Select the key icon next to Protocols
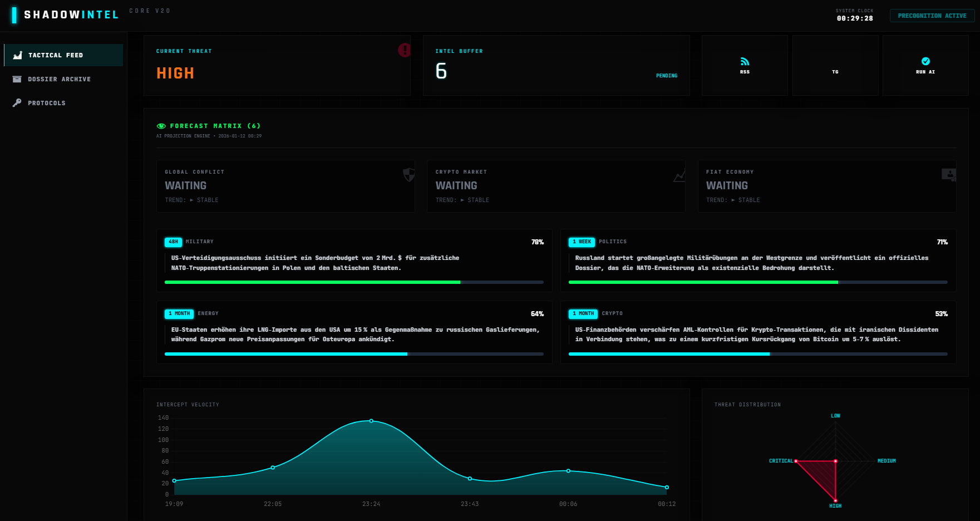Image resolution: width=980 pixels, height=521 pixels. (17, 102)
